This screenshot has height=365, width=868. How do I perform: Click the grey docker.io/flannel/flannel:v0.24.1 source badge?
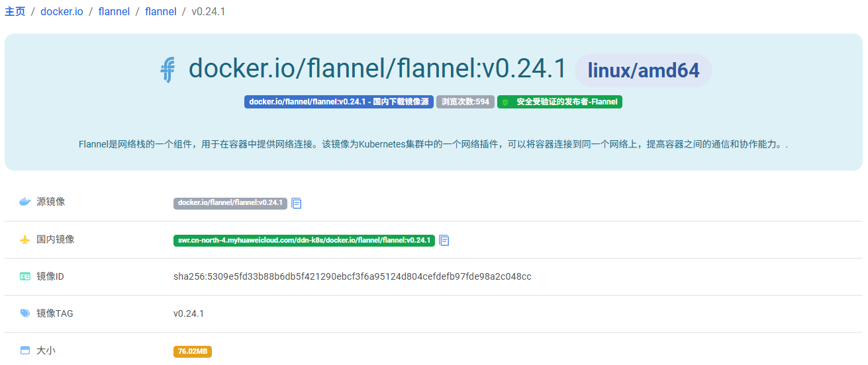point(230,203)
